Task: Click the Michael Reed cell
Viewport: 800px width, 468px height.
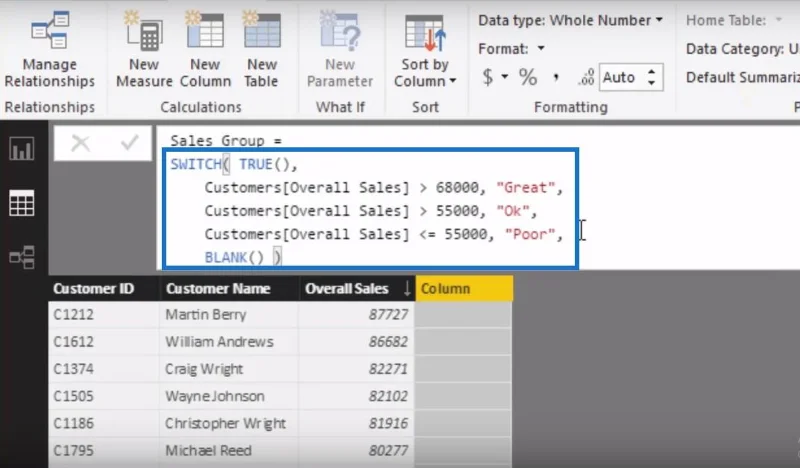Action: coord(229,451)
